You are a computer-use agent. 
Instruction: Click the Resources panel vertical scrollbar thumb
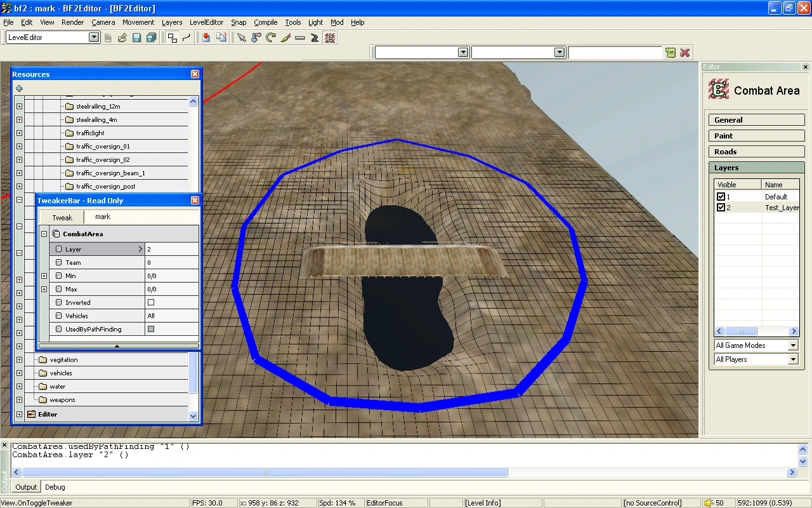193,372
